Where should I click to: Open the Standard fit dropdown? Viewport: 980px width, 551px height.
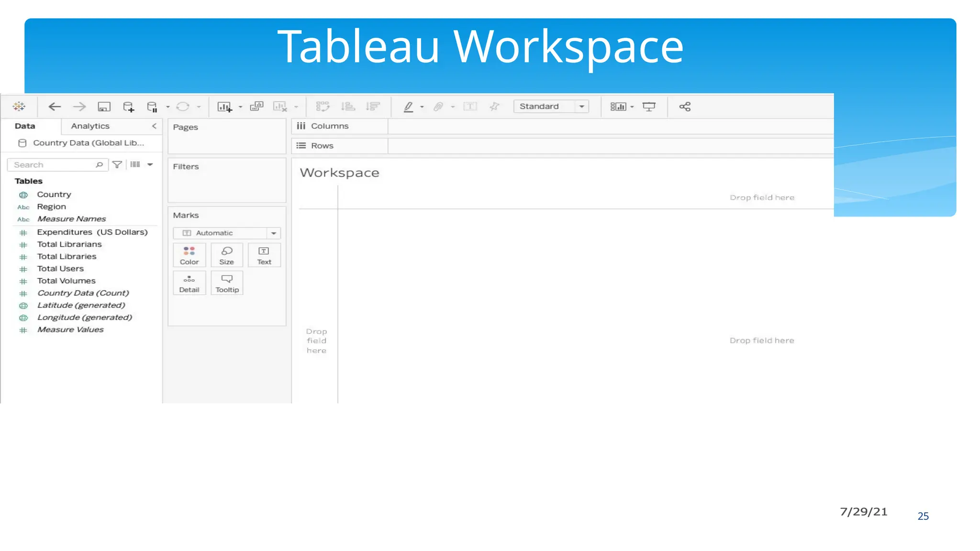pos(551,107)
